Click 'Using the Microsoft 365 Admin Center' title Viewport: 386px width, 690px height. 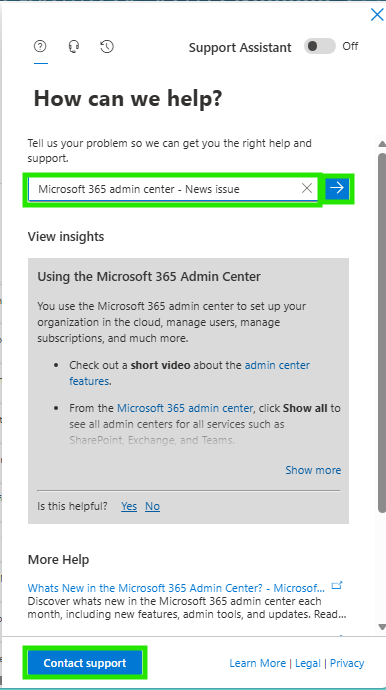(149, 277)
